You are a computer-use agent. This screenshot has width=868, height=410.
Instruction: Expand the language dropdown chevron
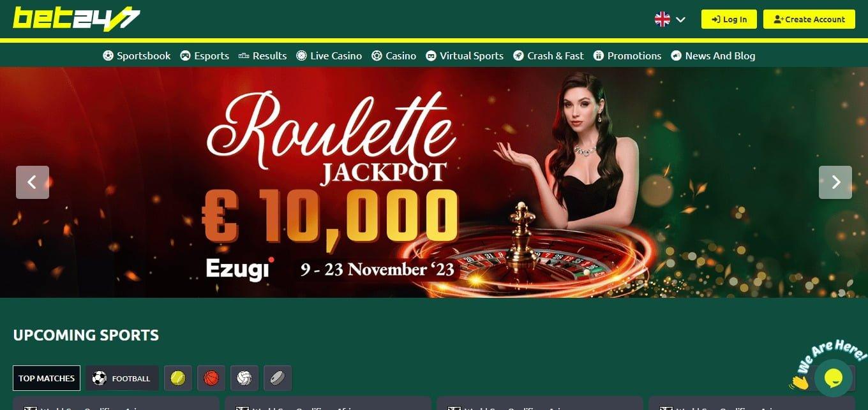[x=680, y=19]
